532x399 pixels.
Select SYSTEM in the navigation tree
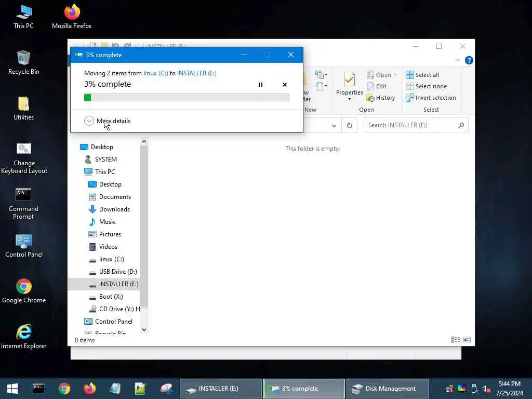pos(100,159)
